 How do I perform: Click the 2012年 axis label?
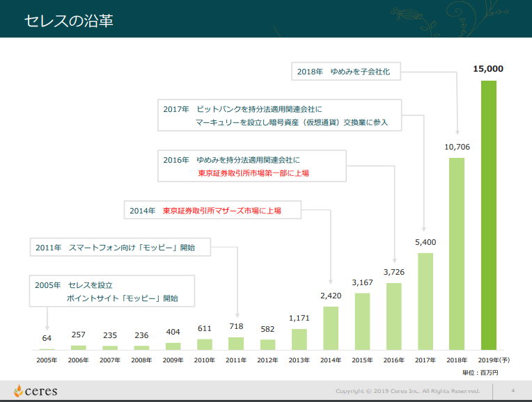(267, 360)
